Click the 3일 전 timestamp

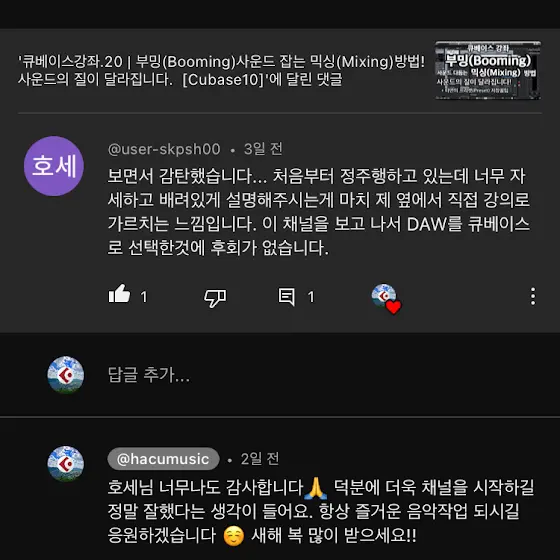click(x=263, y=149)
